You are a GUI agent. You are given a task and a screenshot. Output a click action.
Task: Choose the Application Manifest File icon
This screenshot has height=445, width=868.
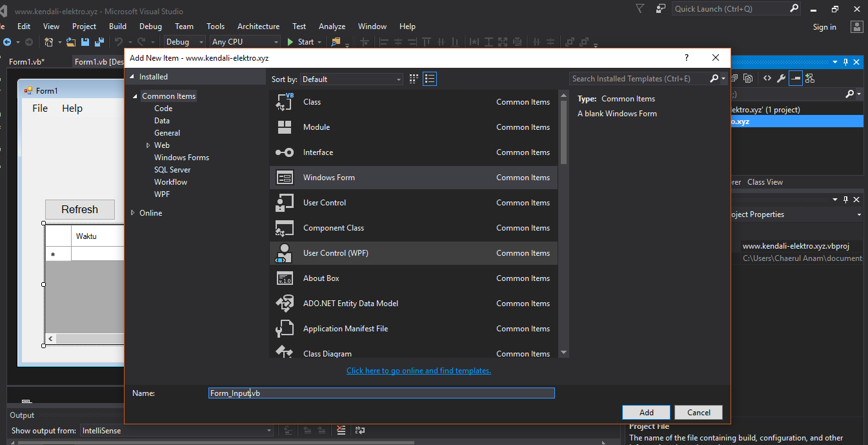pos(285,329)
